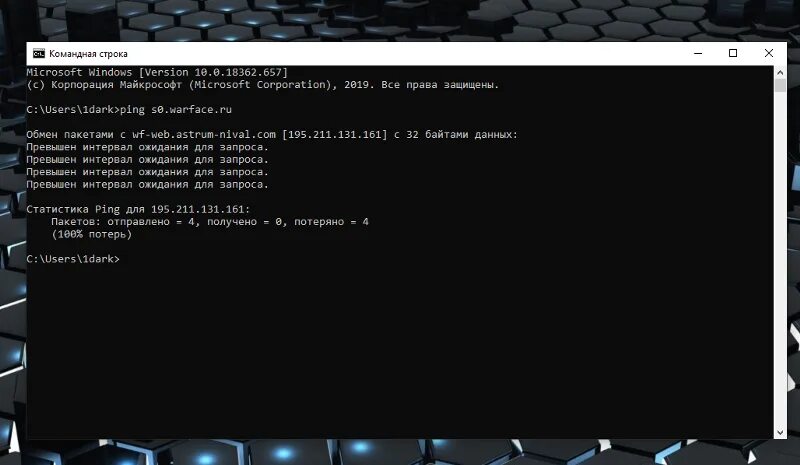Maximize the Командная строка window
This screenshot has height=465, width=800.
[733, 53]
